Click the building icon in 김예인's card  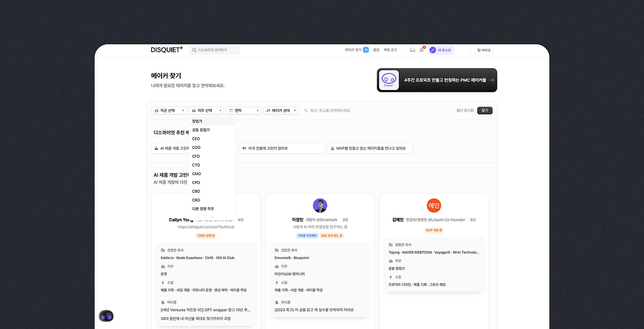(391, 244)
